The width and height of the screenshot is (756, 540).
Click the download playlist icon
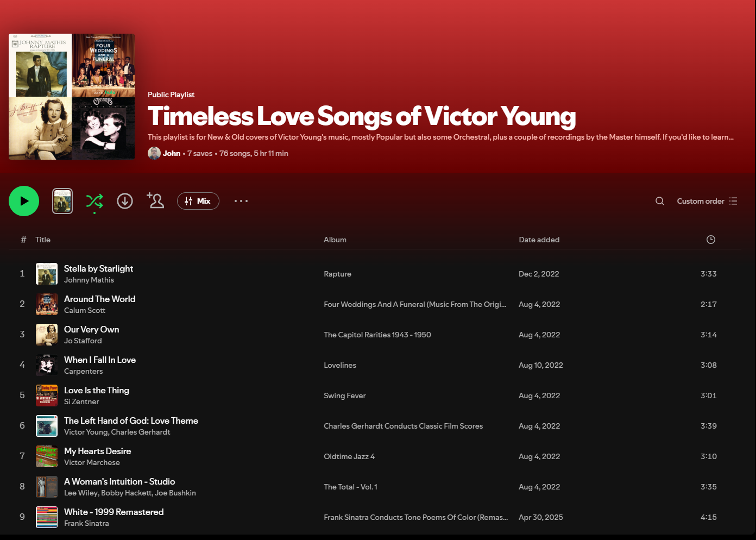tap(125, 201)
